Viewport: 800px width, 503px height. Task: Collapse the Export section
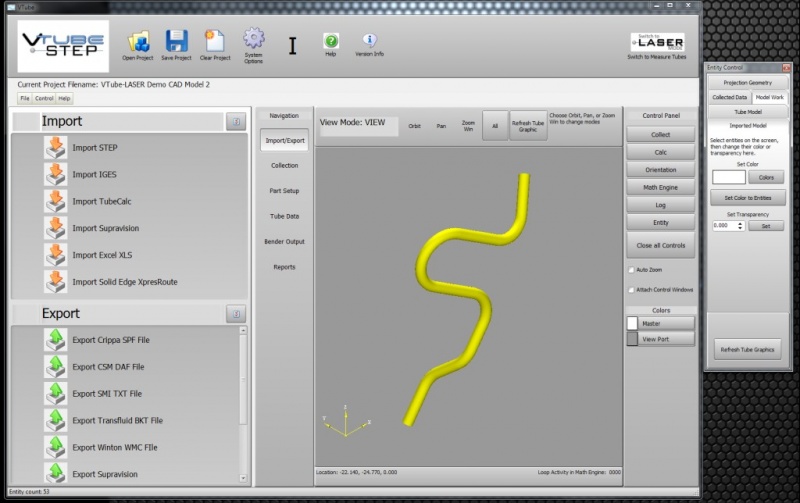tap(235, 314)
